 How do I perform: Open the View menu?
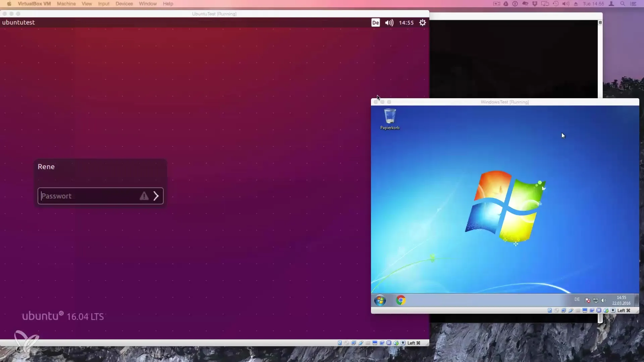pos(87,4)
